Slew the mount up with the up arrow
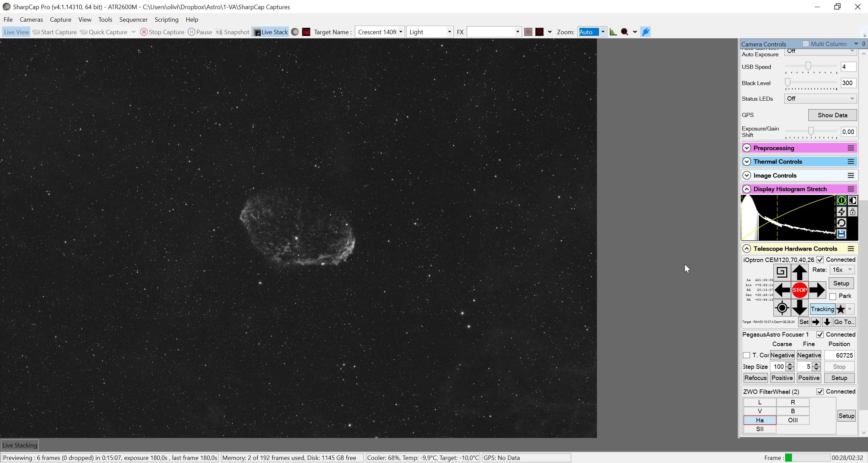The image size is (868, 463). [x=799, y=273]
